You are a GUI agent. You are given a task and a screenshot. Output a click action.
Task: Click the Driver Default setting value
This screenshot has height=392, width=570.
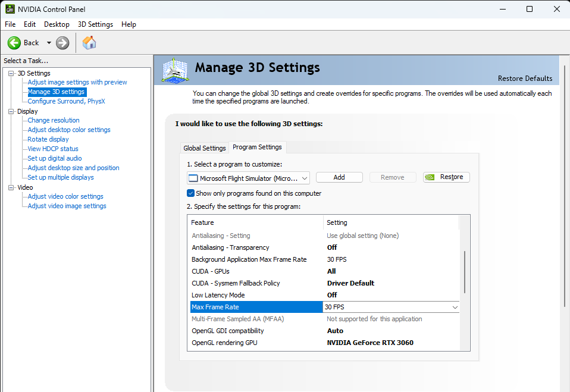[350, 283]
